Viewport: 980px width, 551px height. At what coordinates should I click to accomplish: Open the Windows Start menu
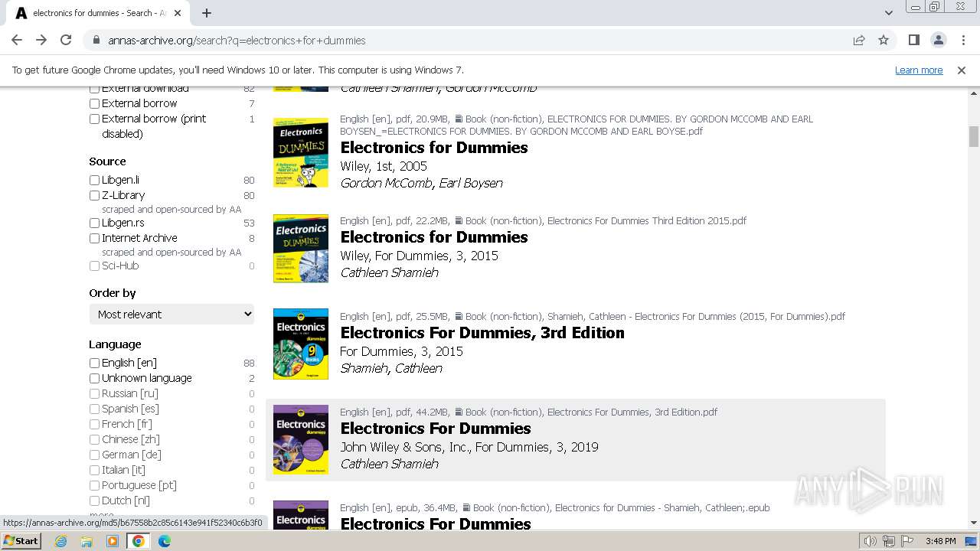[21, 540]
